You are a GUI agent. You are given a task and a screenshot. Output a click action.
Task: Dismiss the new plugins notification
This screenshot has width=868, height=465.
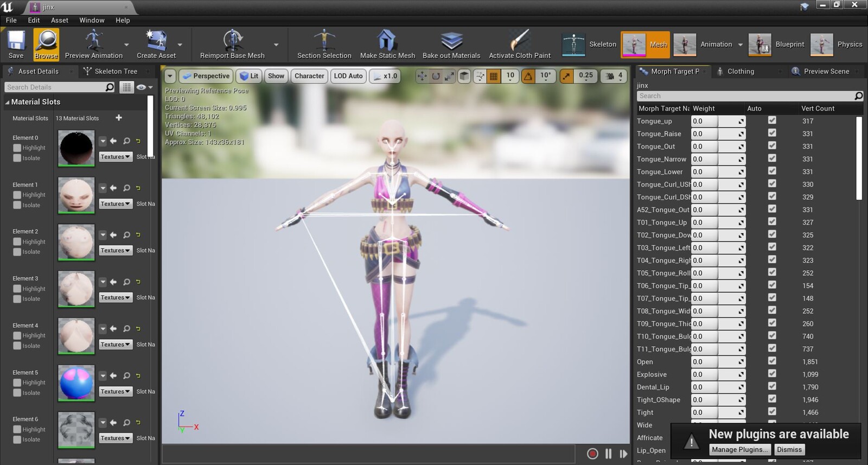click(x=789, y=449)
